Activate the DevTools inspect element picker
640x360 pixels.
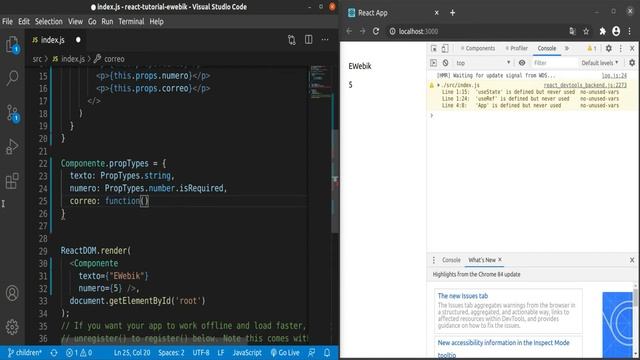(x=434, y=48)
